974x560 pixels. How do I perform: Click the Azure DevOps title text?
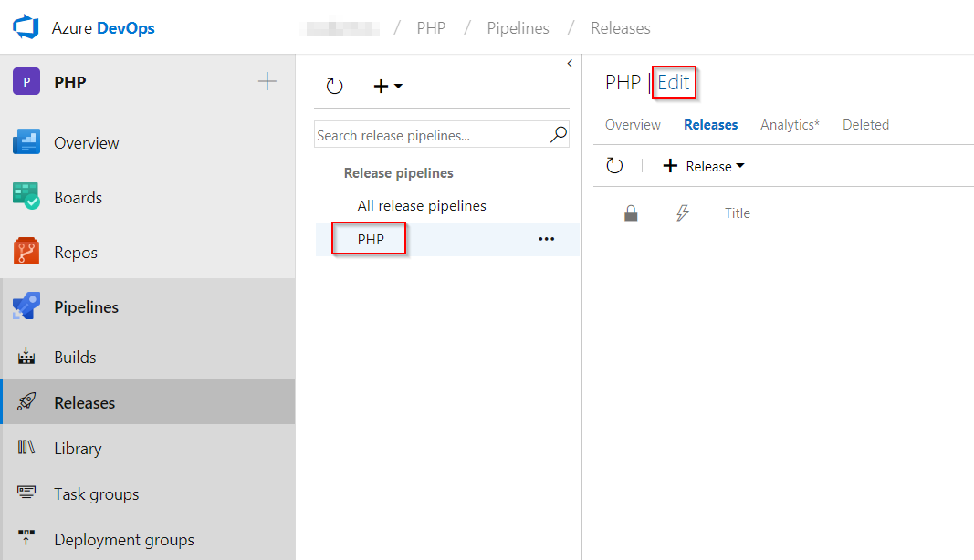103,28
